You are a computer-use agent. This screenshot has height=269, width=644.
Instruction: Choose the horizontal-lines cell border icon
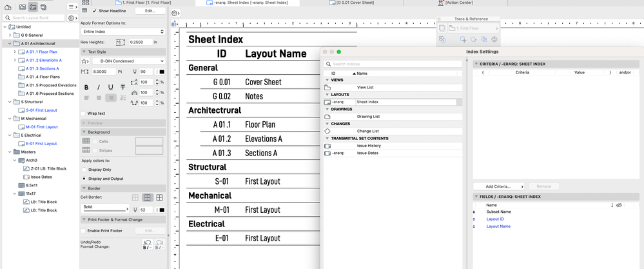147,197
